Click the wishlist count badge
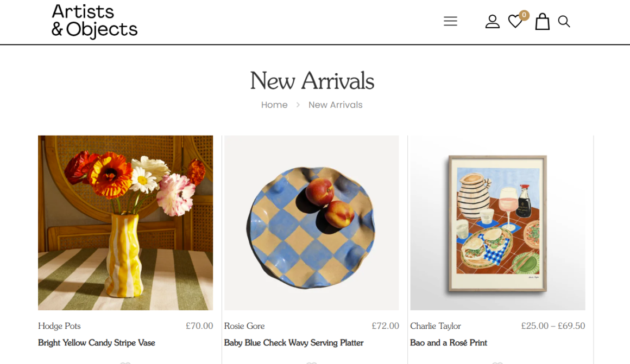Viewport: 630px width, 364px height. click(x=524, y=15)
